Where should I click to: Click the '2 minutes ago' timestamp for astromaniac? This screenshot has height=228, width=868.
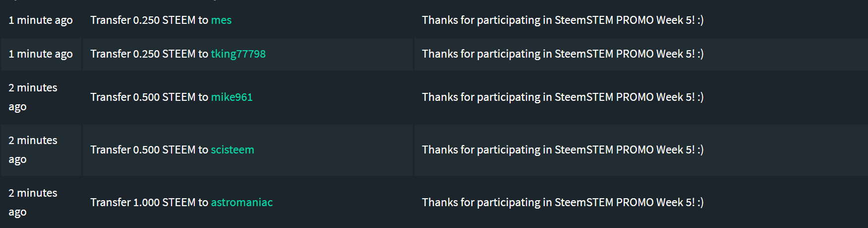pos(33,203)
